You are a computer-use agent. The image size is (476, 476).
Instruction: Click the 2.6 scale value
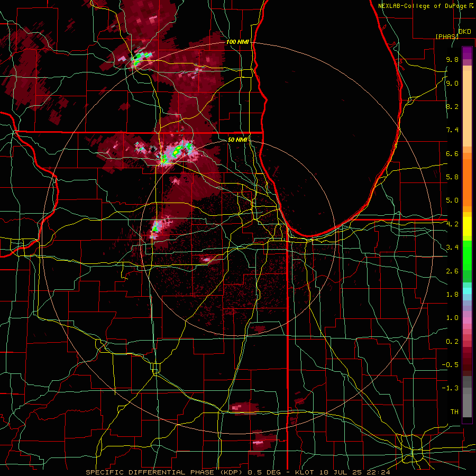(452, 271)
